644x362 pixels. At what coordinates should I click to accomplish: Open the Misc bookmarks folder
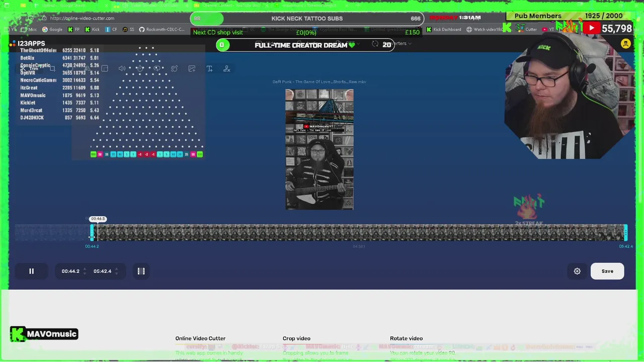click(29, 30)
